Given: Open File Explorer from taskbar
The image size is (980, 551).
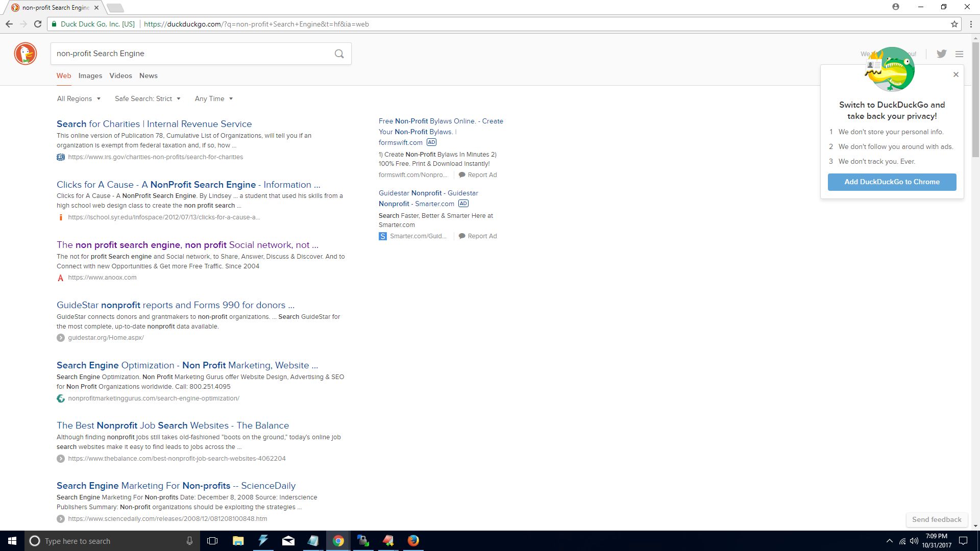Looking at the screenshot, I should click(238, 541).
